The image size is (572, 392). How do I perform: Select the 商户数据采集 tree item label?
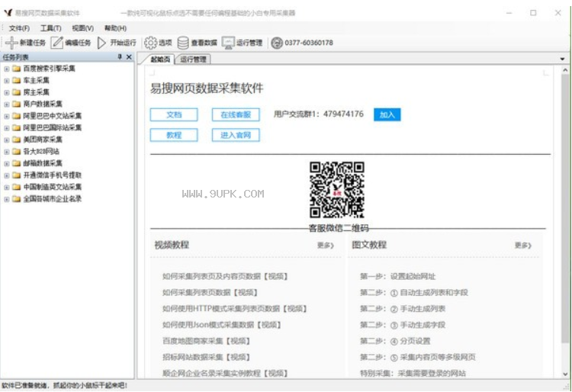[43, 104]
